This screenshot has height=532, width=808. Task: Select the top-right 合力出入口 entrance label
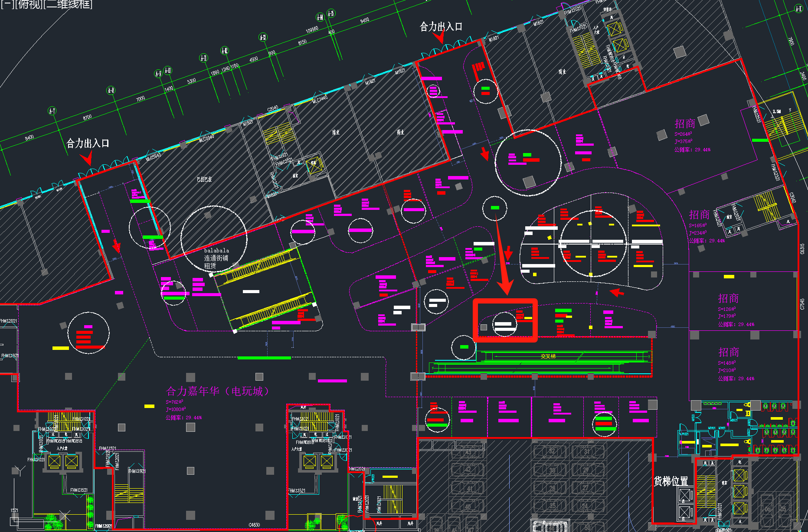(x=441, y=27)
